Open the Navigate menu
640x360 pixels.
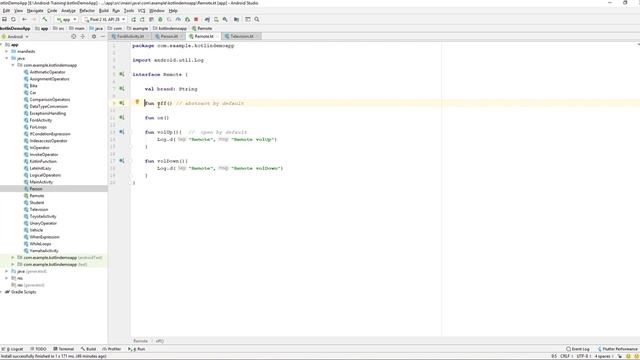coord(35,11)
